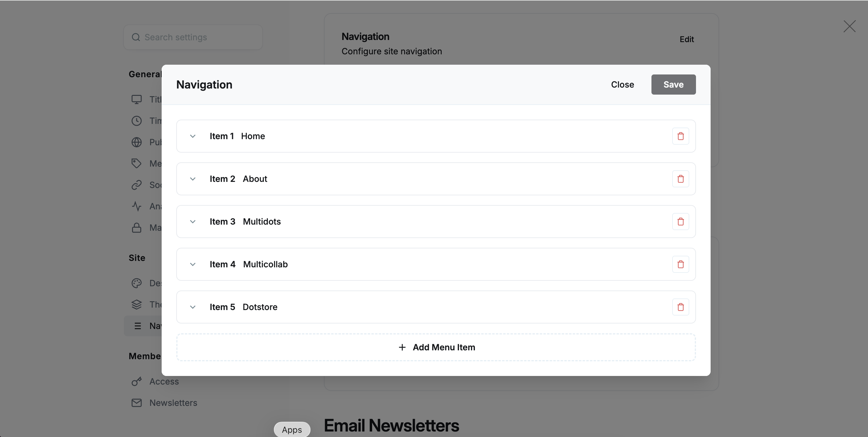The height and width of the screenshot is (437, 868).
Task: Expand Item 2 About chevron
Action: tap(193, 179)
